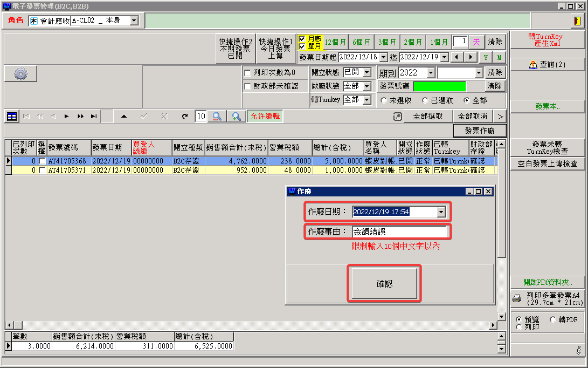Click the 發票作廢 button
The height and width of the screenshot is (368, 588).
pyautogui.click(x=480, y=131)
